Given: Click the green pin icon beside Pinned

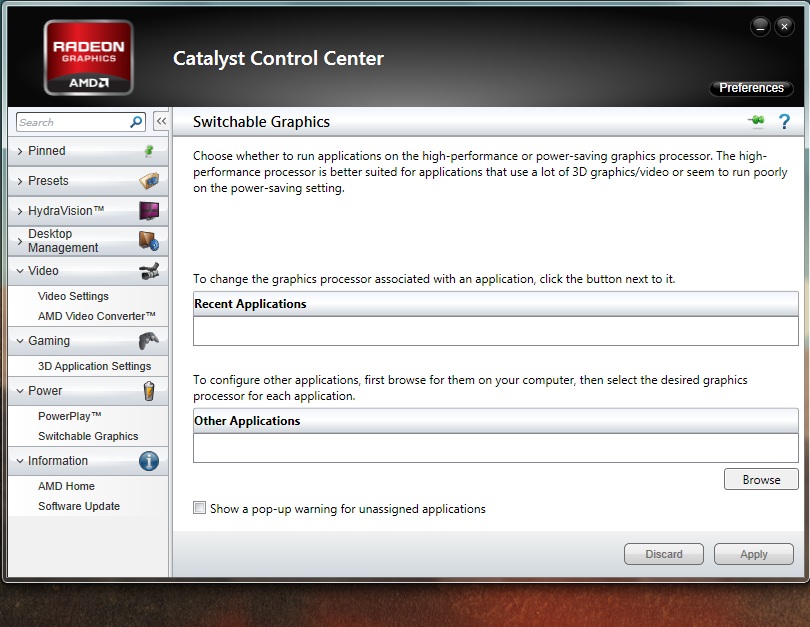Looking at the screenshot, I should 149,151.
